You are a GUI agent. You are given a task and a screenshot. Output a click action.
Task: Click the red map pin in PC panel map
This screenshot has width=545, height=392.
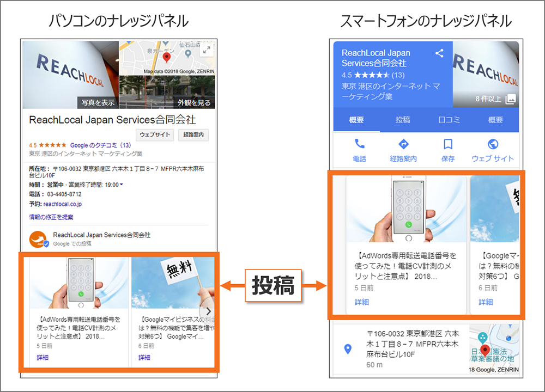click(167, 57)
